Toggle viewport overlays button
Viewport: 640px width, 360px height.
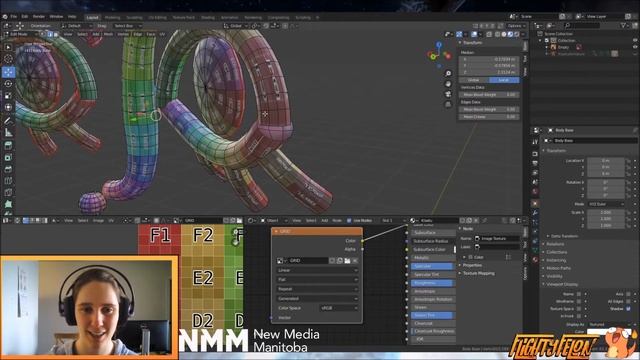point(474,34)
